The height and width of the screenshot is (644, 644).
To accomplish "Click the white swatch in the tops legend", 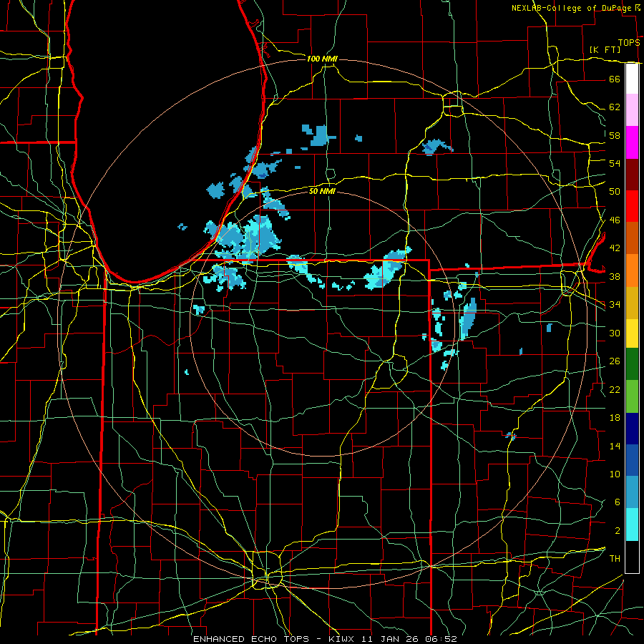I will (632, 79).
